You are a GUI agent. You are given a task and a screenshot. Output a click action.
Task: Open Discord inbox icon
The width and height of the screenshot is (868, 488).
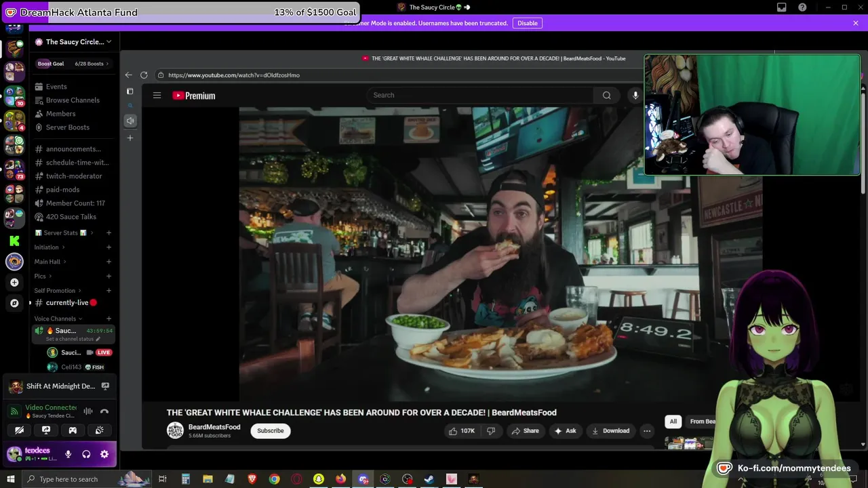coord(782,7)
